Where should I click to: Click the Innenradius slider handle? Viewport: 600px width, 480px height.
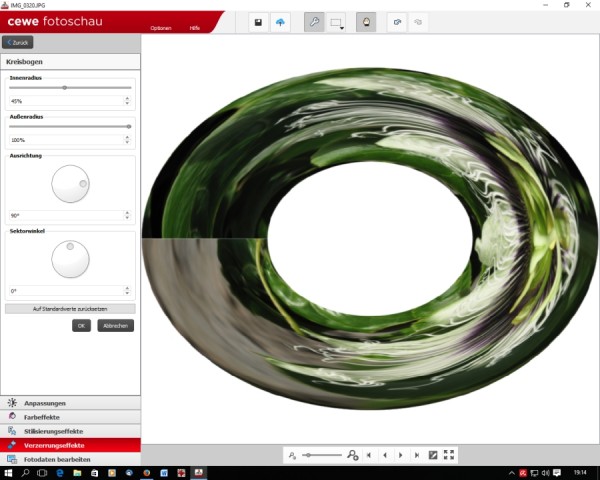pyautogui.click(x=65, y=88)
